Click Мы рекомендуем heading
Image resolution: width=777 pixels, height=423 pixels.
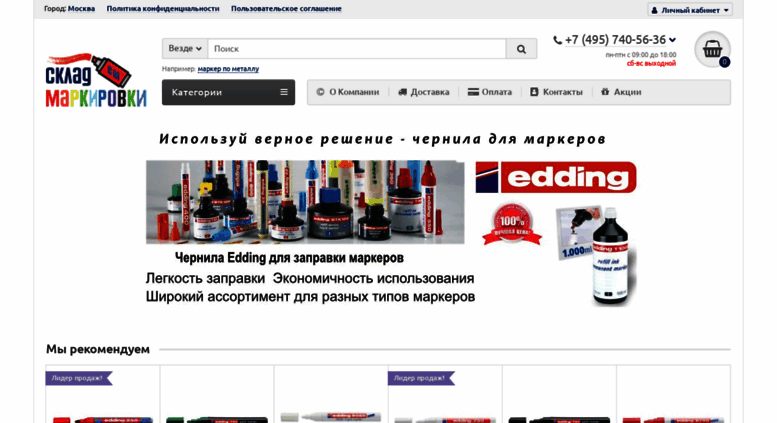pyautogui.click(x=98, y=349)
